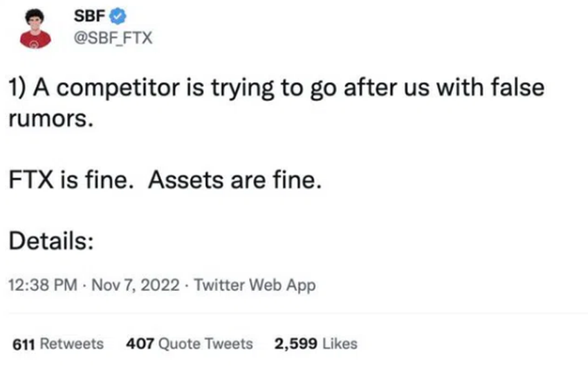Click the Nov 7, 2022 date
588x367 pixels.
(x=136, y=285)
